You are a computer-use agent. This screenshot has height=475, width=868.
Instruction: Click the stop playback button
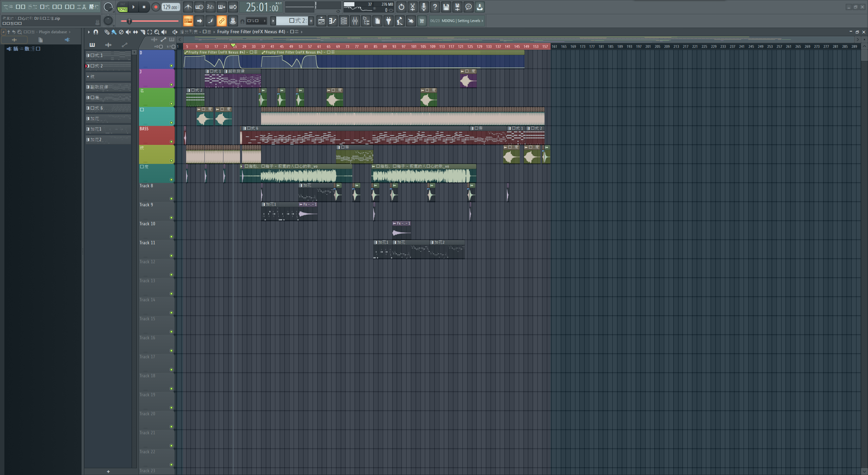tap(144, 7)
